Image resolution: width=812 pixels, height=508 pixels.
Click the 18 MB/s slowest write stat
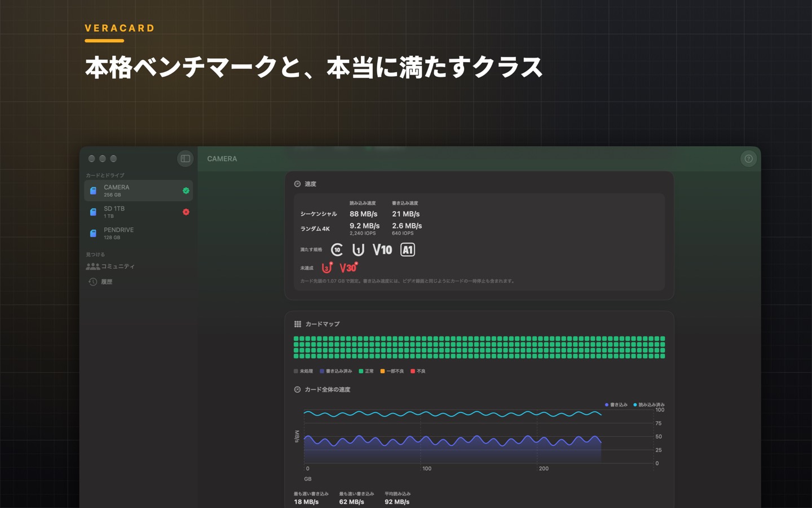[306, 502]
